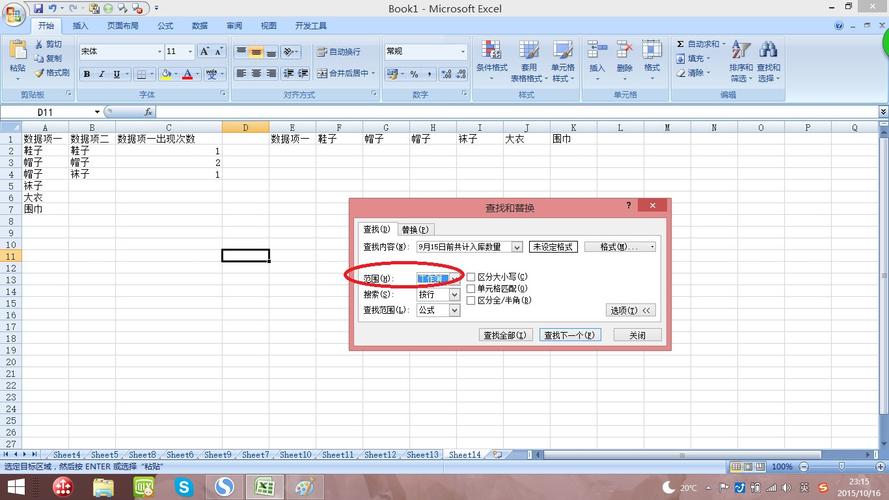Viewport: 889px width, 500px height.
Task: Click Windows Start button on taskbar
Action: tap(16, 487)
